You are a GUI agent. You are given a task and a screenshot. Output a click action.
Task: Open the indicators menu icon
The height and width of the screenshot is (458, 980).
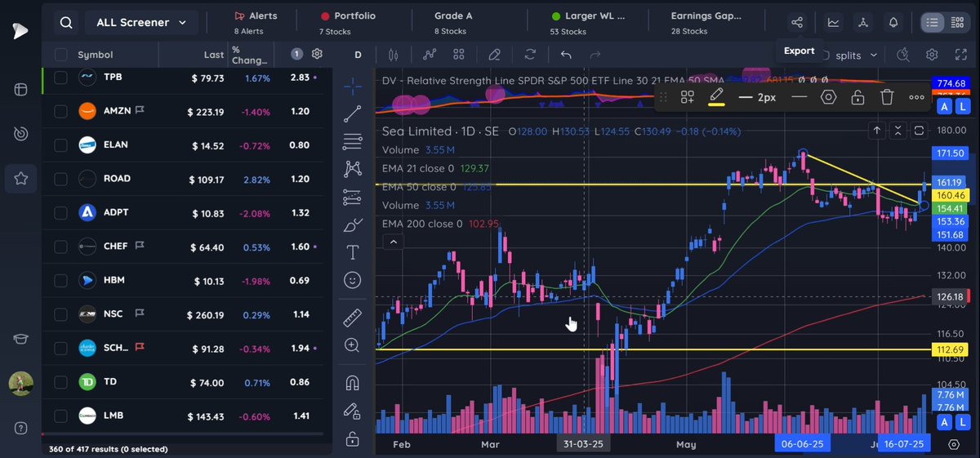[430, 55]
